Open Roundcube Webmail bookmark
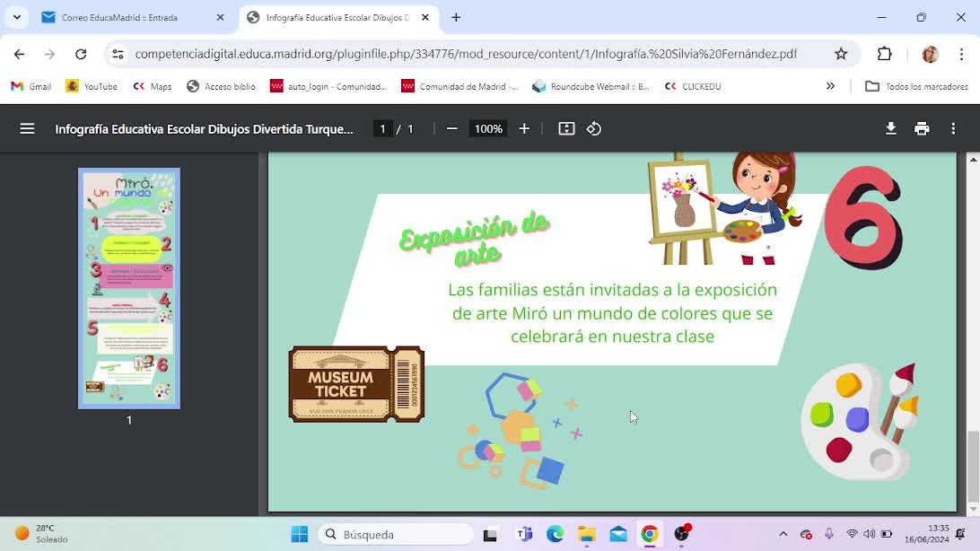980x551 pixels. [x=591, y=86]
